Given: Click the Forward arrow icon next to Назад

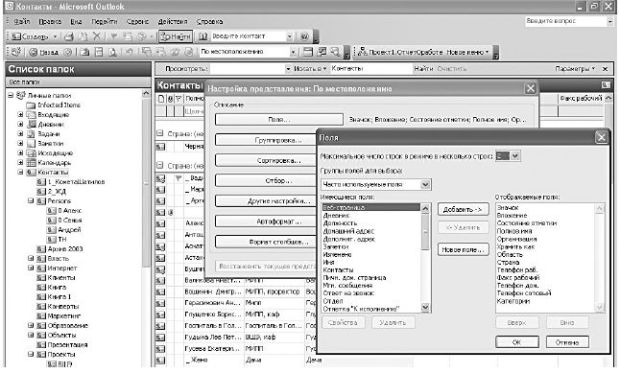Looking at the screenshot, I should [x=68, y=52].
